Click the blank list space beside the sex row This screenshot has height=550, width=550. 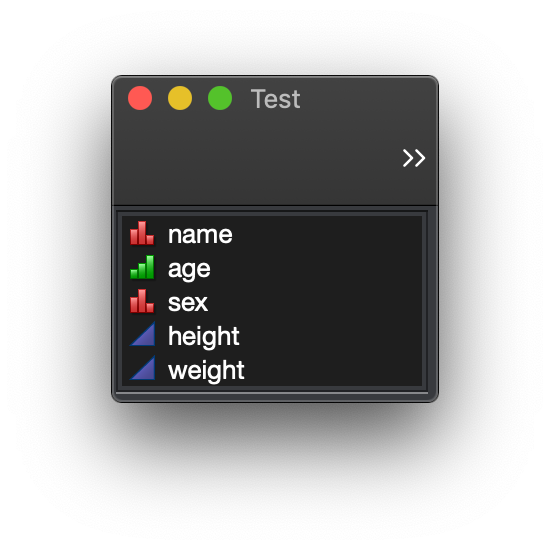(x=316, y=302)
